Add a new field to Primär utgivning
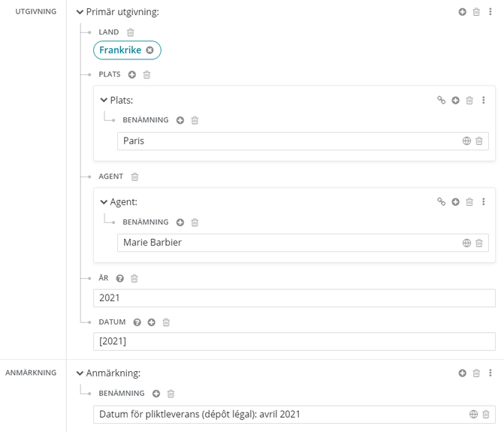This screenshot has height=432, width=504. click(x=463, y=12)
